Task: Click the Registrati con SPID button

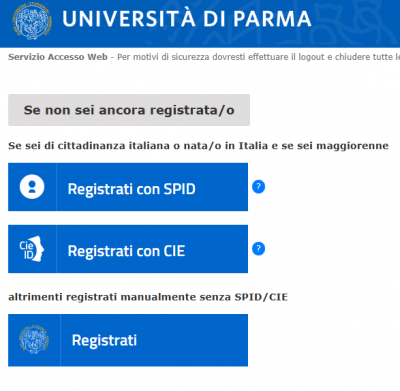Action: point(128,187)
